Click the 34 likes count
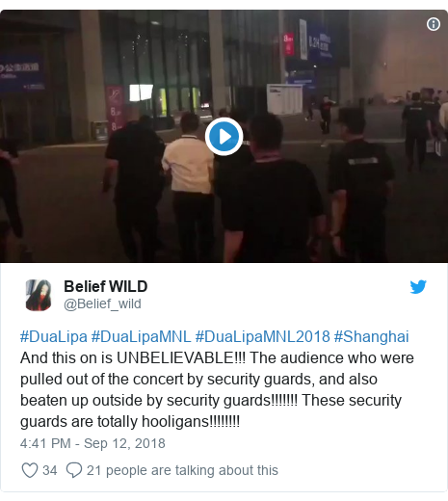This screenshot has height=501, width=448. coord(50,470)
